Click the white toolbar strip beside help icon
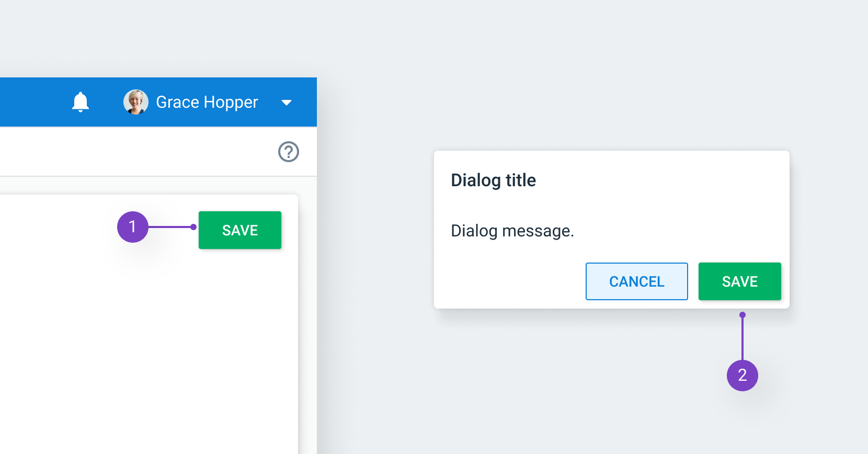 coord(136,152)
